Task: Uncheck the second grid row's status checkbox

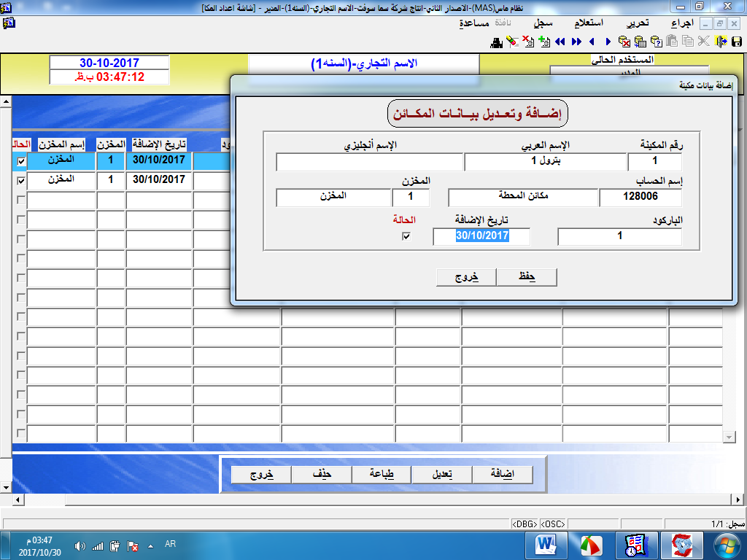Action: tap(21, 180)
